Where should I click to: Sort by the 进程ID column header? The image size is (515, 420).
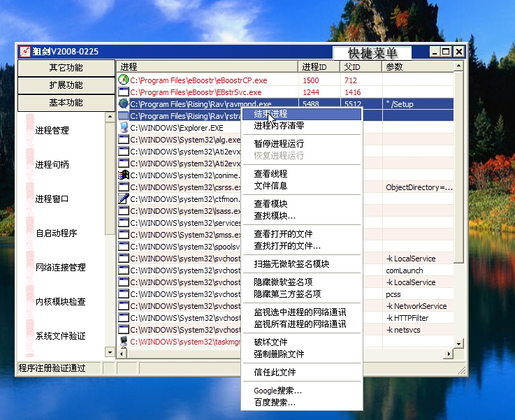(x=319, y=67)
